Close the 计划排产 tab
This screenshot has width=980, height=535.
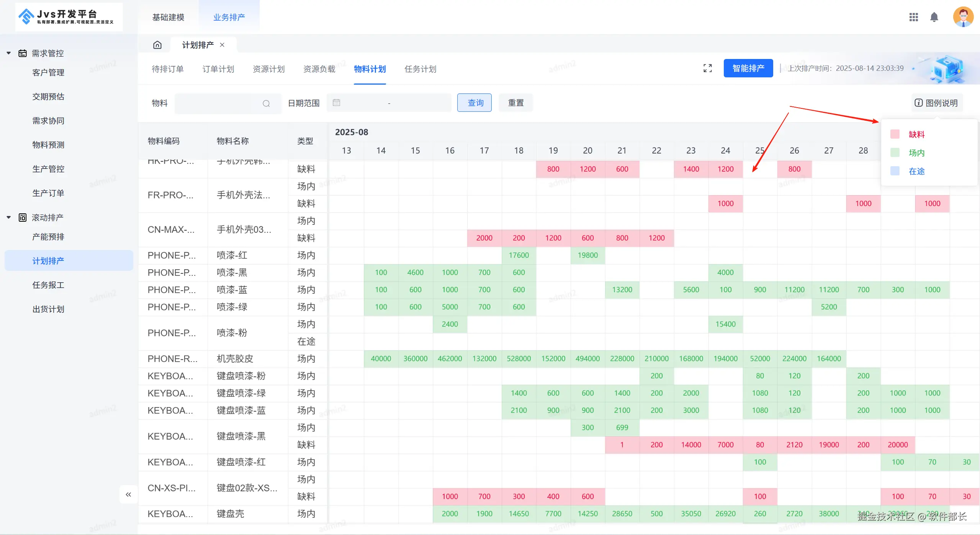click(222, 45)
